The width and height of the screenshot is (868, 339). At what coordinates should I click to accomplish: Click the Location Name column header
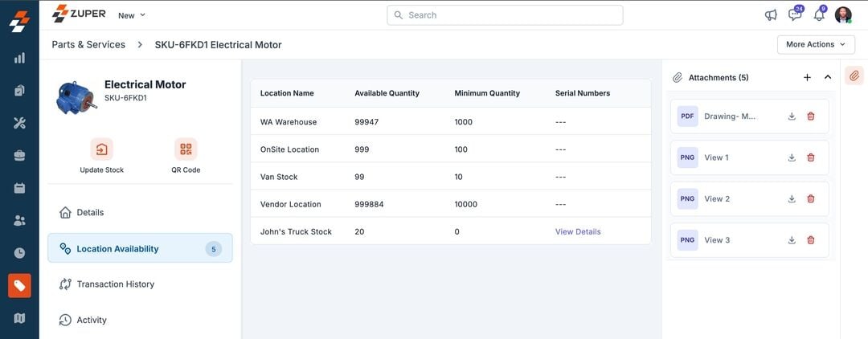(x=287, y=93)
